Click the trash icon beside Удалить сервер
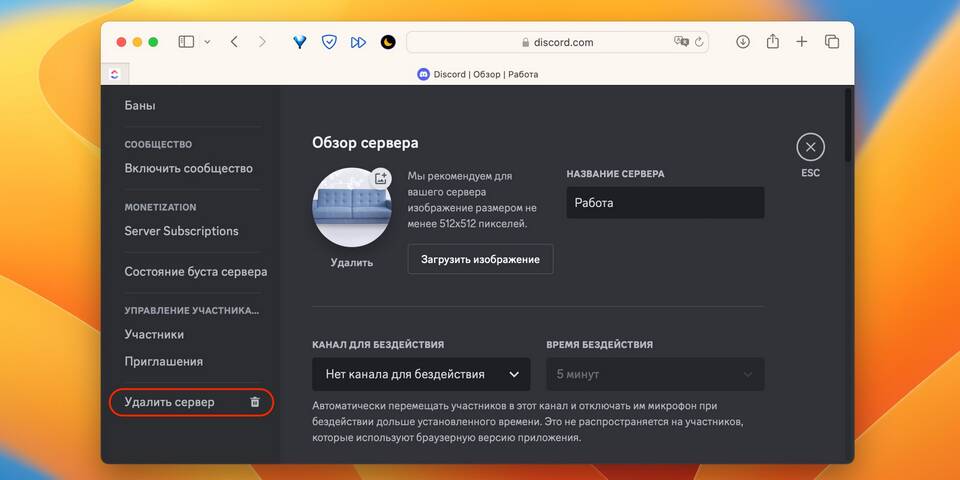The image size is (960, 480). coord(255,402)
